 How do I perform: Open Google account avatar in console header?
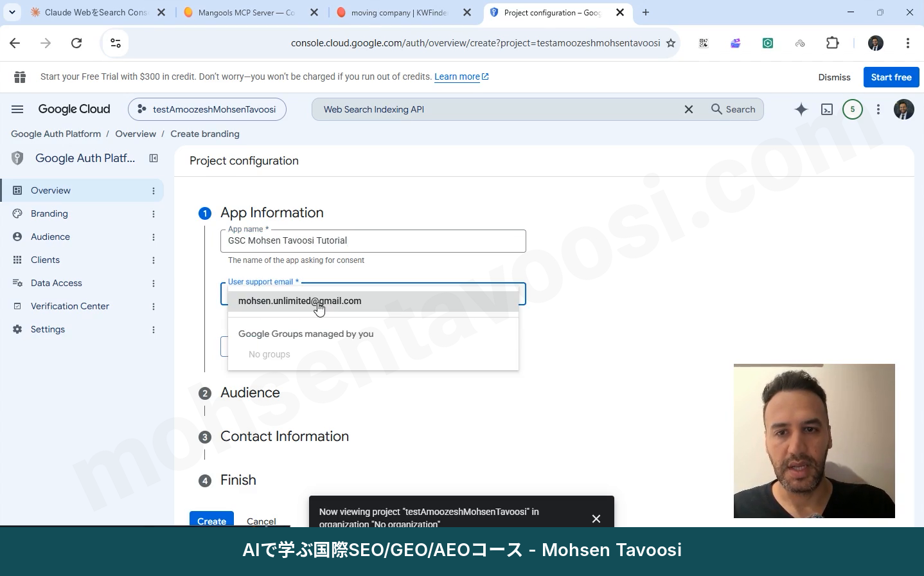click(904, 109)
